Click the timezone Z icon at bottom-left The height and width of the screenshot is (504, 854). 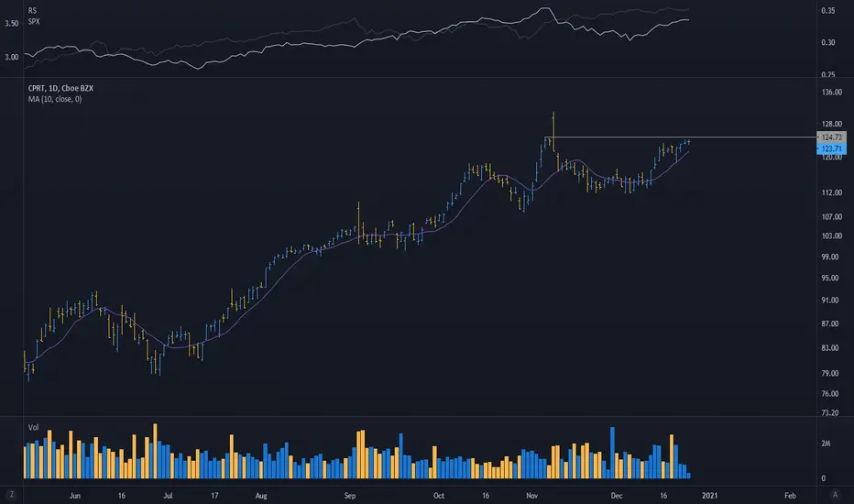[x=11, y=495]
